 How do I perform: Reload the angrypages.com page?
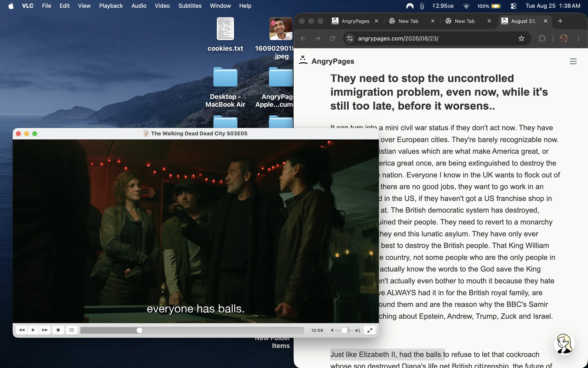332,38
